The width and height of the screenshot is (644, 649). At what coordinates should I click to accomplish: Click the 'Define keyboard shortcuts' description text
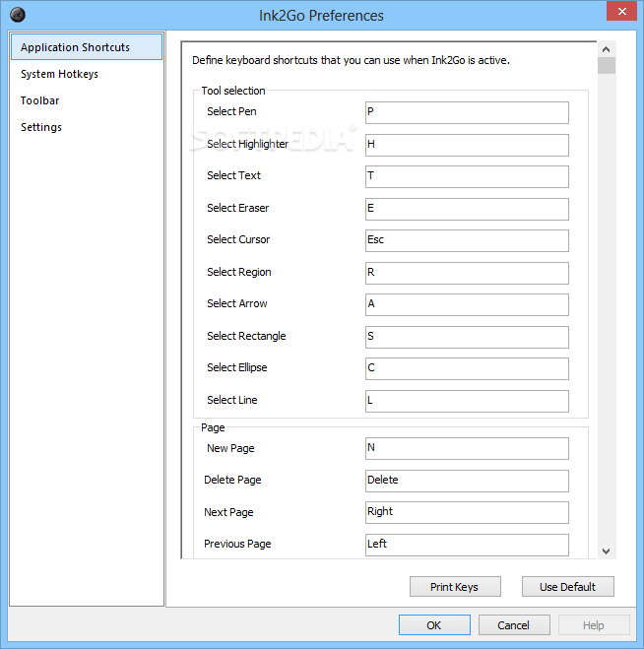351,60
